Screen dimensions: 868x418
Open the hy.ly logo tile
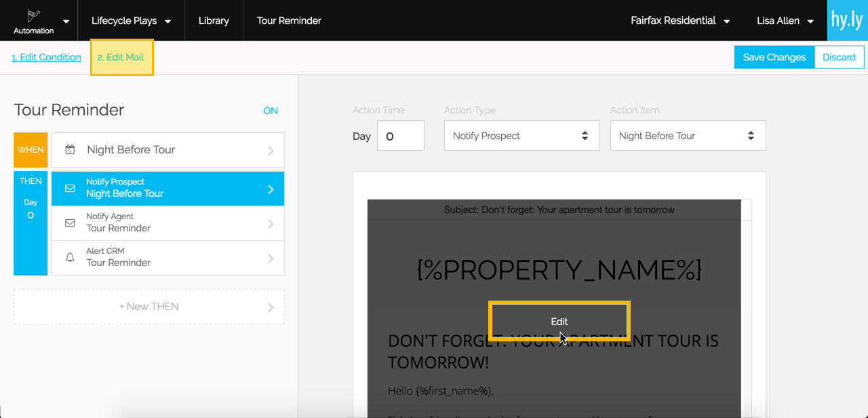[x=848, y=20]
